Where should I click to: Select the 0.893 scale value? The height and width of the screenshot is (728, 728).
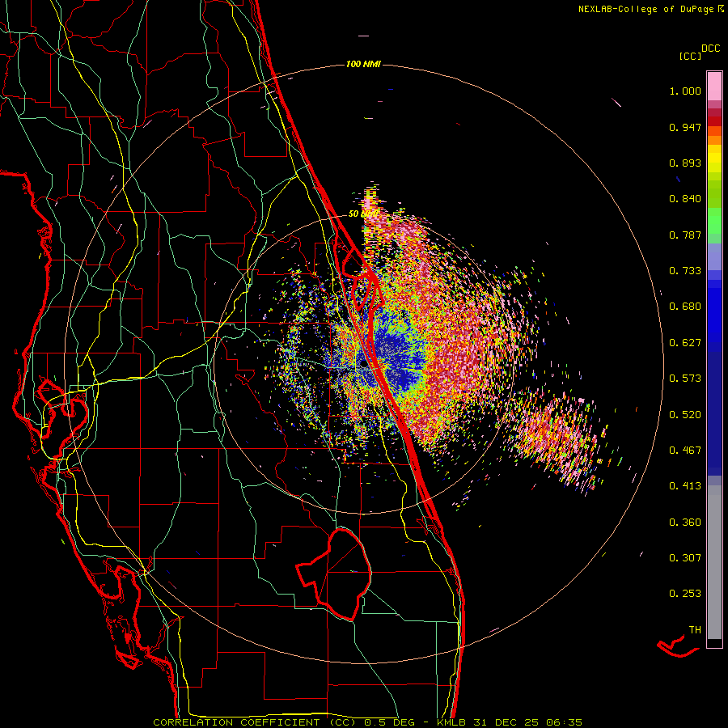[685, 163]
